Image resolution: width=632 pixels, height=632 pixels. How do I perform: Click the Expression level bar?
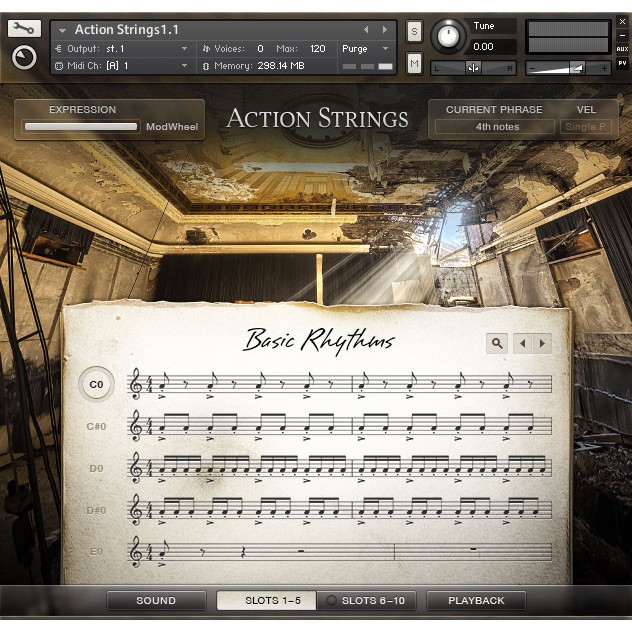81,127
